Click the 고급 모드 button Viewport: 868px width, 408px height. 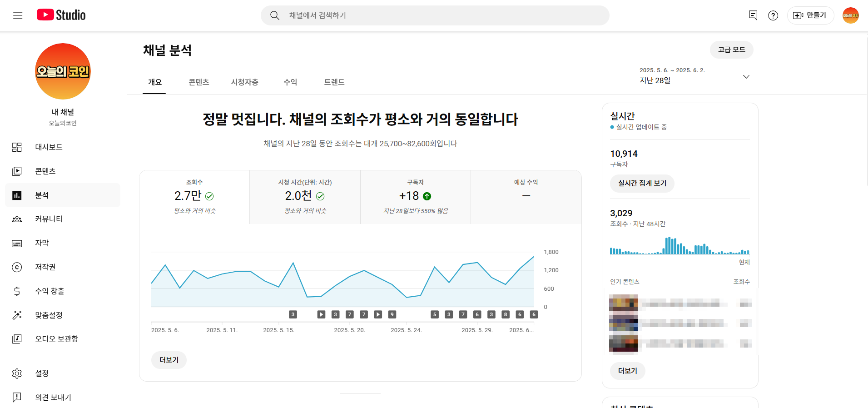click(731, 50)
